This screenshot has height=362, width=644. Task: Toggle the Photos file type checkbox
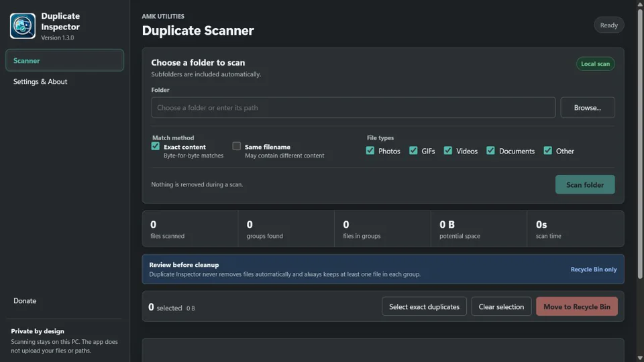pyautogui.click(x=370, y=151)
